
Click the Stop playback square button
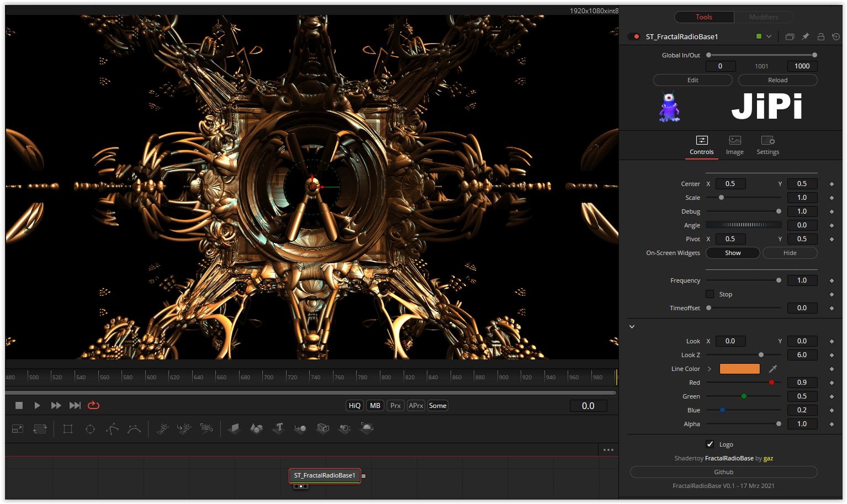point(19,405)
